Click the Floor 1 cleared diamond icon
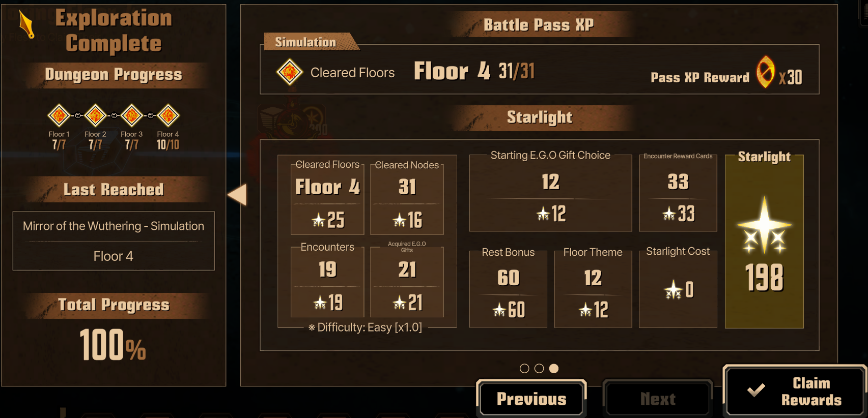 pyautogui.click(x=59, y=115)
